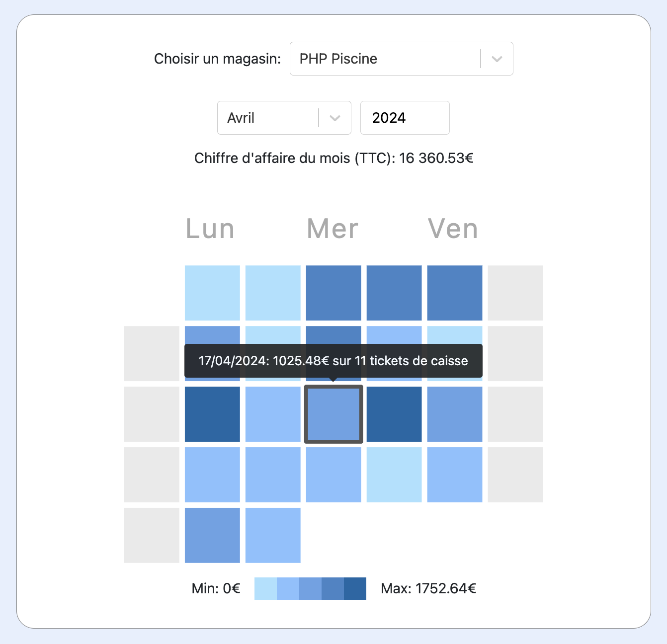Select the Tuesday 30 April day cell
This screenshot has height=644, width=667.
pyautogui.click(x=273, y=535)
